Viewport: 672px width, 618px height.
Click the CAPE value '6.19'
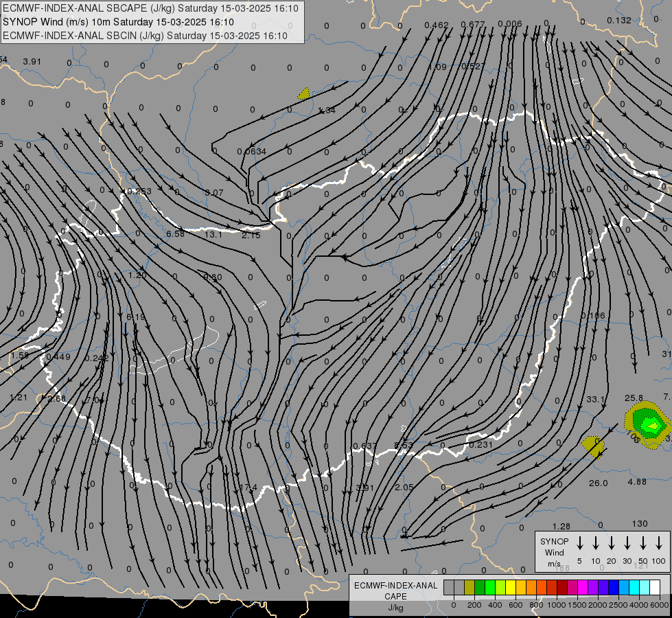(x=136, y=317)
